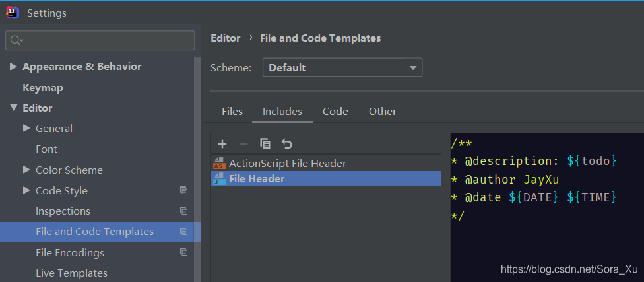Click the Code Style label
The height and width of the screenshot is (282, 644).
click(x=61, y=191)
